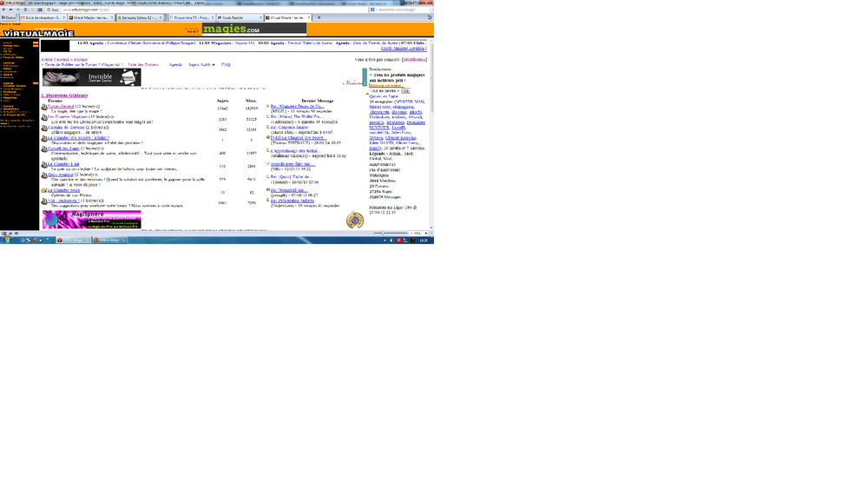This screenshot has height=488, width=868.
Task: Open the forum jump dropdown in the sidebar
Action: pos(384,90)
